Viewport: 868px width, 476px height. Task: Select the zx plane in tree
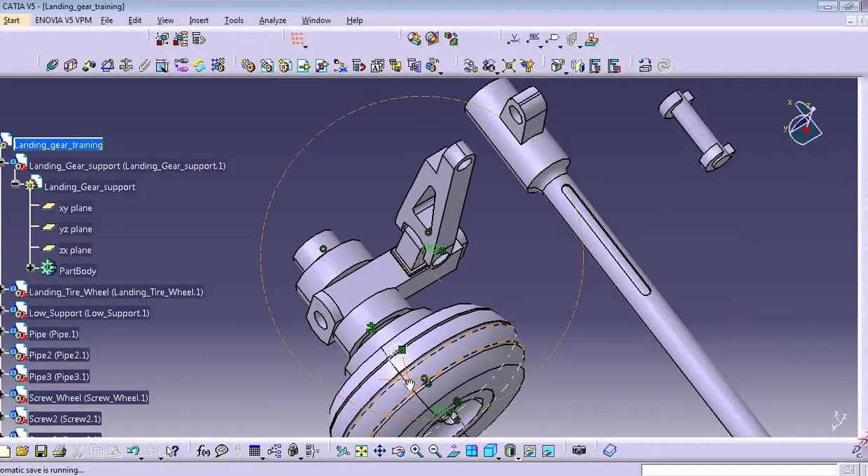(76, 250)
